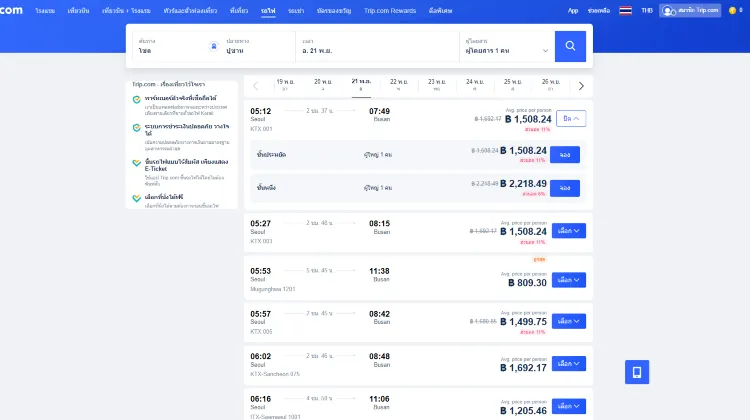Book the ฿1,508.24 seat class
The width and height of the screenshot is (750, 420).
click(565, 155)
